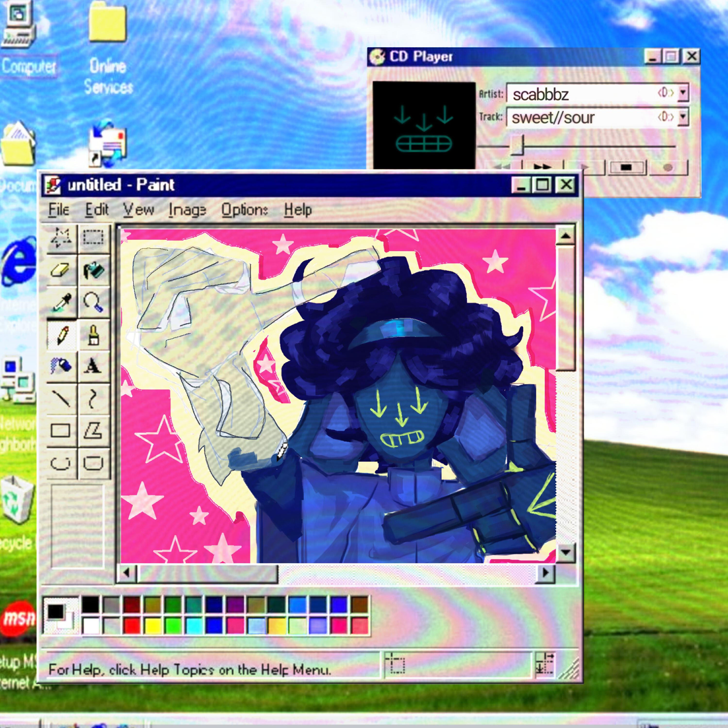
Task: Pick the white swatch in the palette
Action: click(x=91, y=626)
